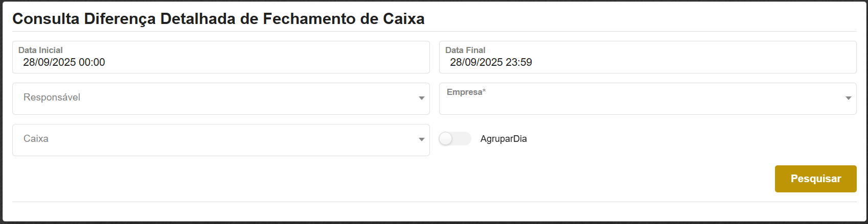
Task: Open the Responsável dropdown field
Action: click(x=215, y=98)
